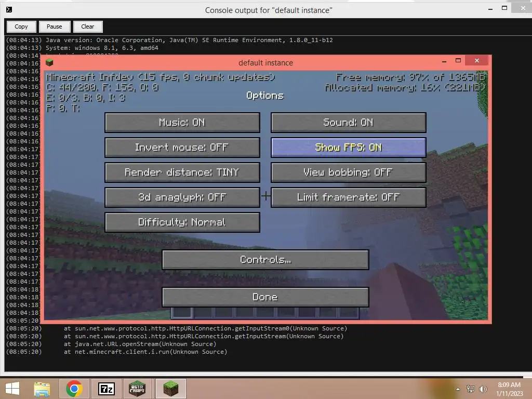Toggle View bobbing: OFF setting

349,172
